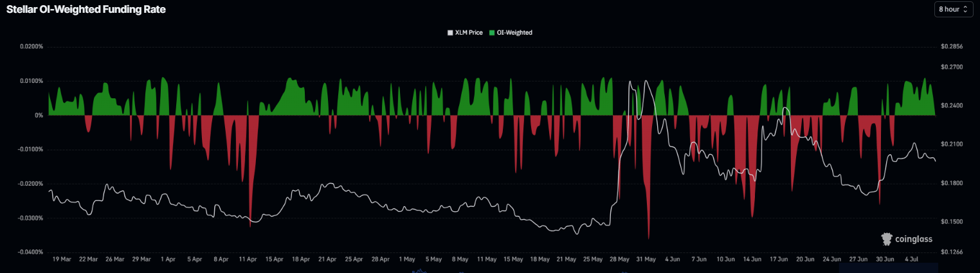Select the 19 Mar date on the x-axis
This screenshot has width=980, height=273.
(x=61, y=260)
